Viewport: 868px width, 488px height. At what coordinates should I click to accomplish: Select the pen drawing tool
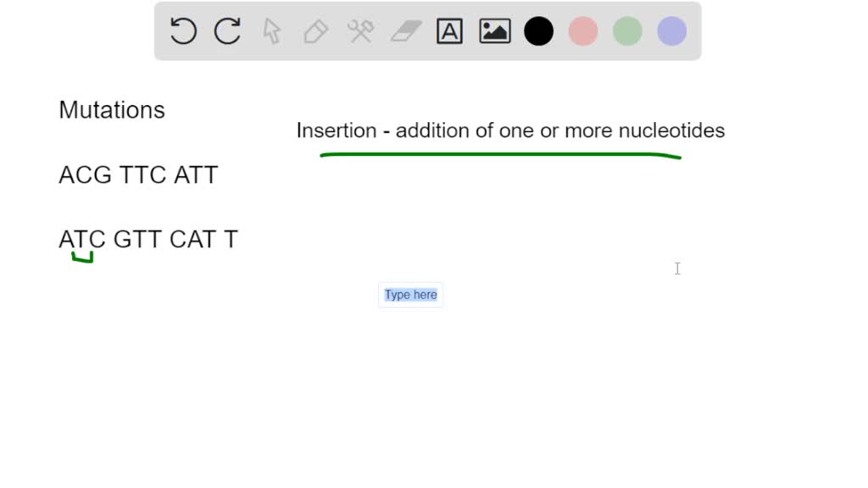pyautogui.click(x=316, y=31)
